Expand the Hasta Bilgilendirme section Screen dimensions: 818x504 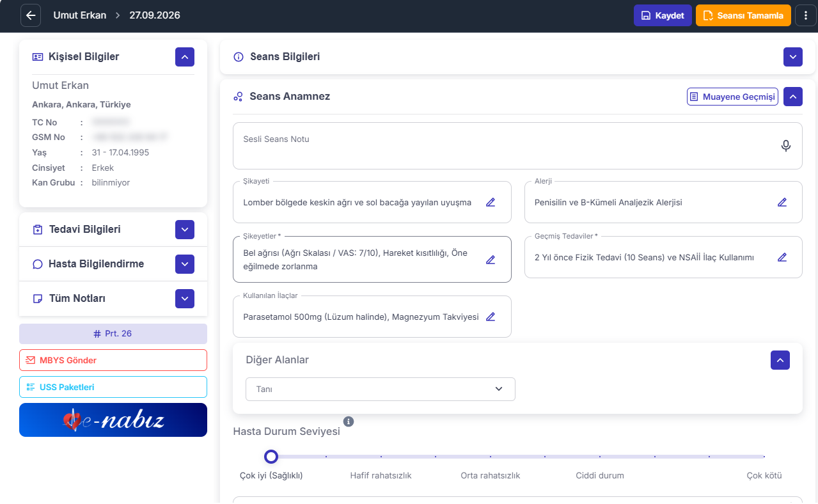pyautogui.click(x=185, y=264)
